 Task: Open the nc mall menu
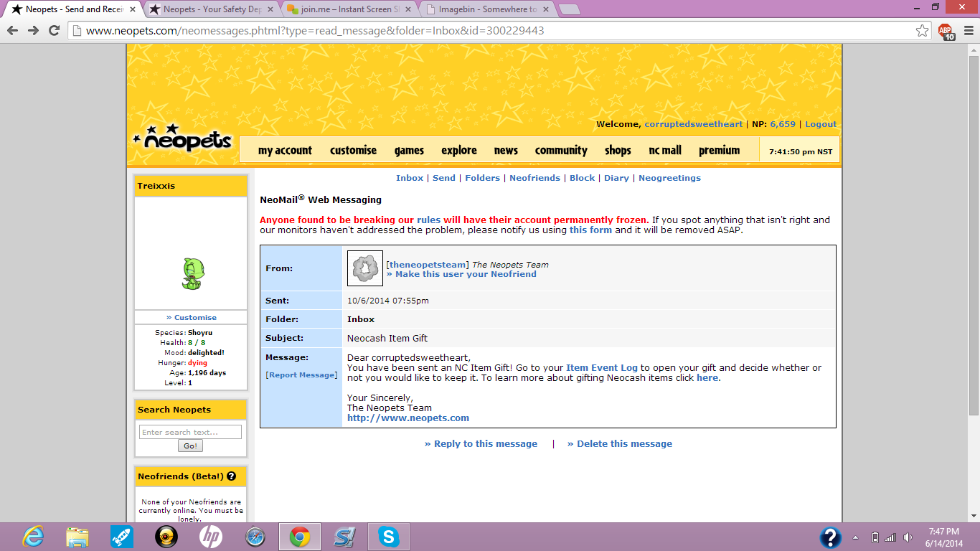tap(665, 150)
